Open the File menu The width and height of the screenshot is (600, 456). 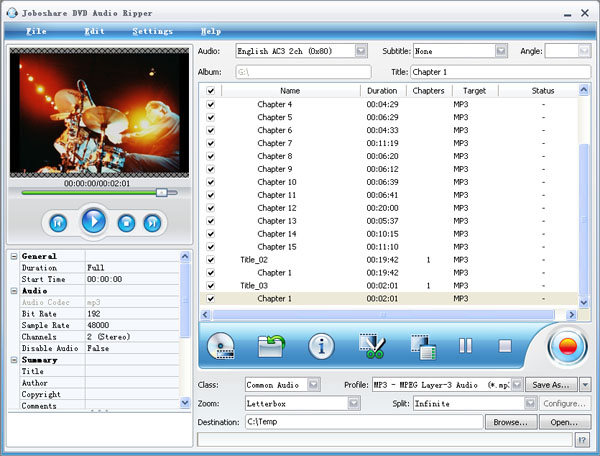[x=36, y=31]
